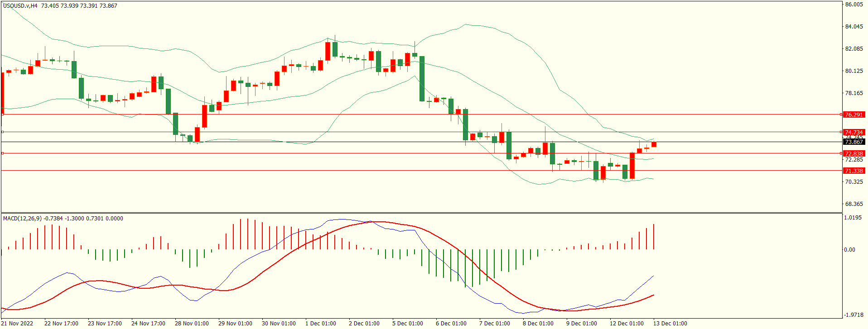Click the 80.125 price scale label
868x329 pixels.
point(854,71)
